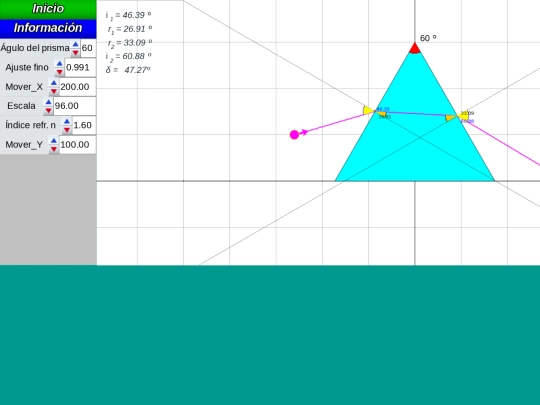540x405 pixels.
Task: Click the r1 = 26.91° readout
Action: tap(130, 29)
